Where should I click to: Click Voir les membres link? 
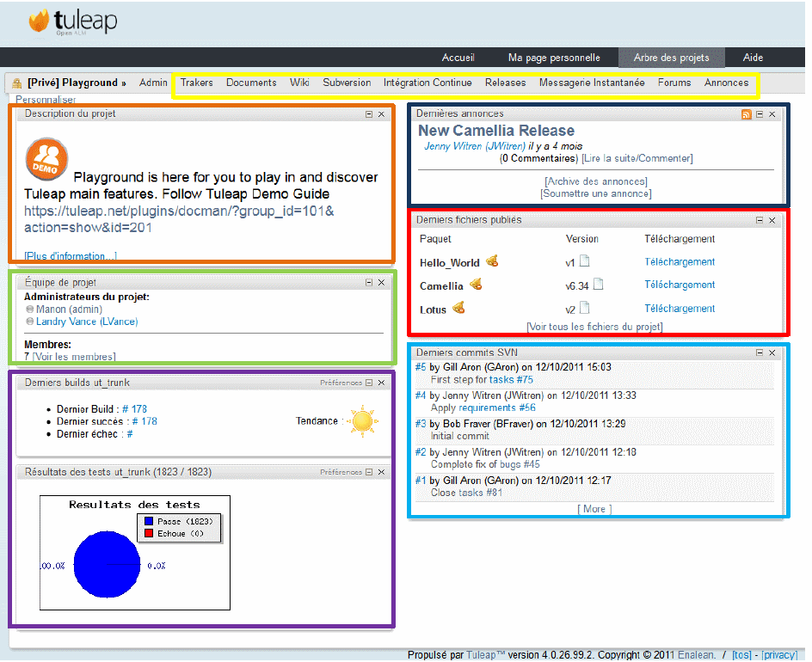[x=74, y=357]
